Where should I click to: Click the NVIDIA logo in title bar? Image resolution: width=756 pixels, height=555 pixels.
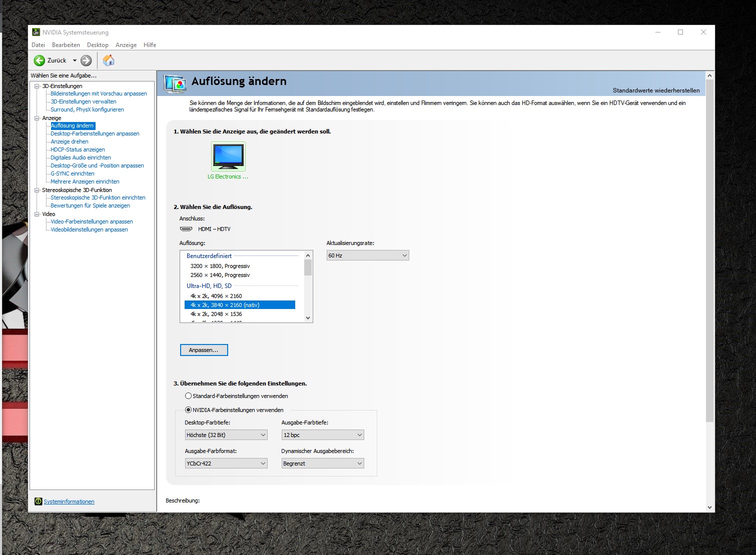pyautogui.click(x=36, y=32)
